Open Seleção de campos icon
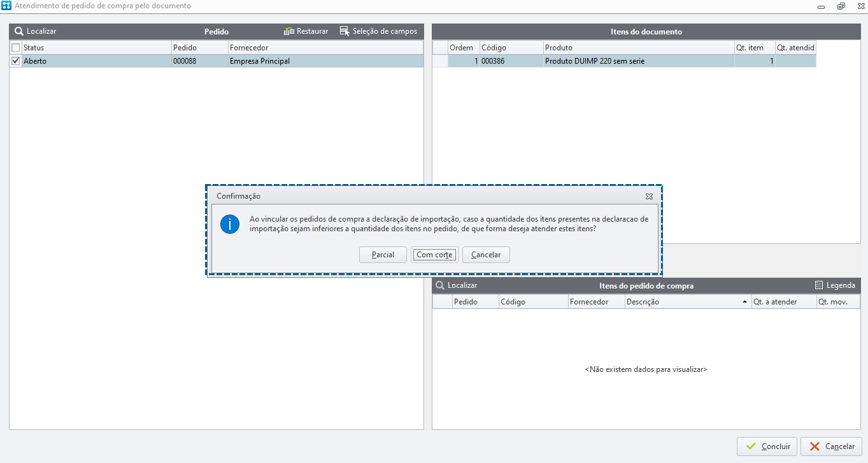This screenshot has width=868, height=463. click(345, 31)
